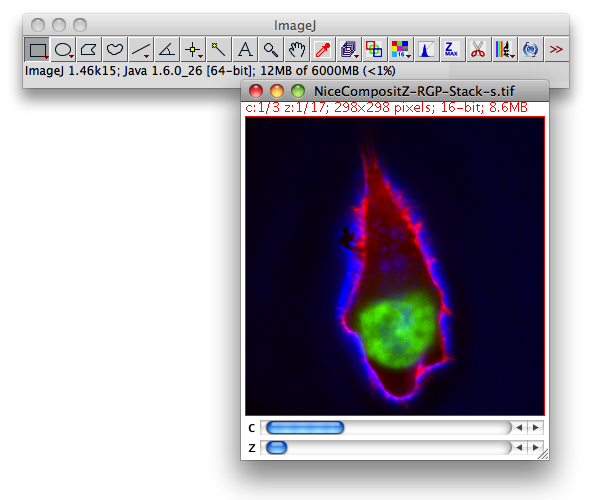
Task: Select the Polygon selection tool
Action: coord(89,50)
